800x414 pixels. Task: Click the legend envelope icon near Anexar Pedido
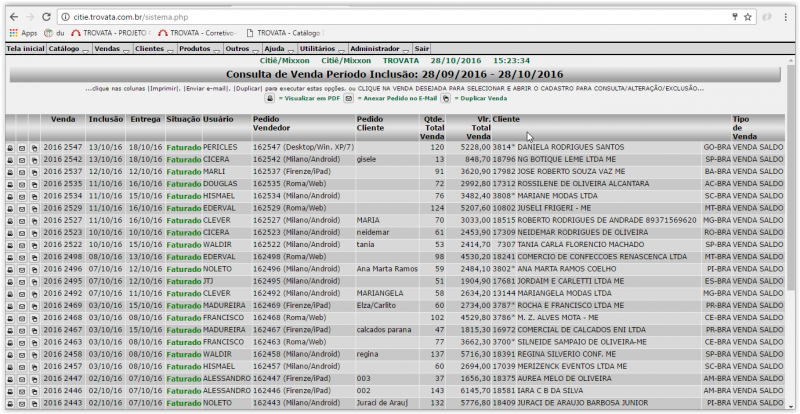(x=348, y=98)
